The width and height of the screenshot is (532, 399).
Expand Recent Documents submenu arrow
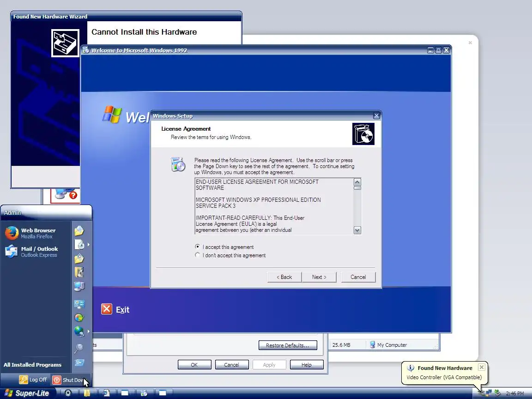(x=89, y=244)
